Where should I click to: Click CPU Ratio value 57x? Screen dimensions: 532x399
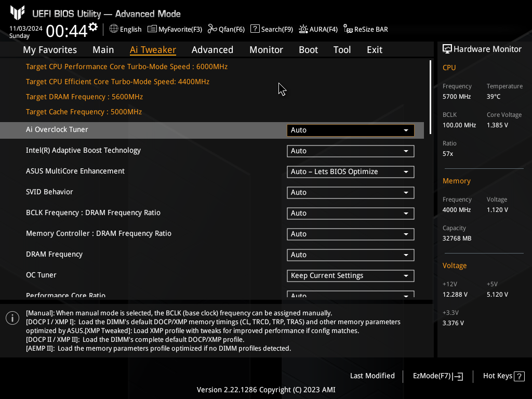tap(447, 154)
